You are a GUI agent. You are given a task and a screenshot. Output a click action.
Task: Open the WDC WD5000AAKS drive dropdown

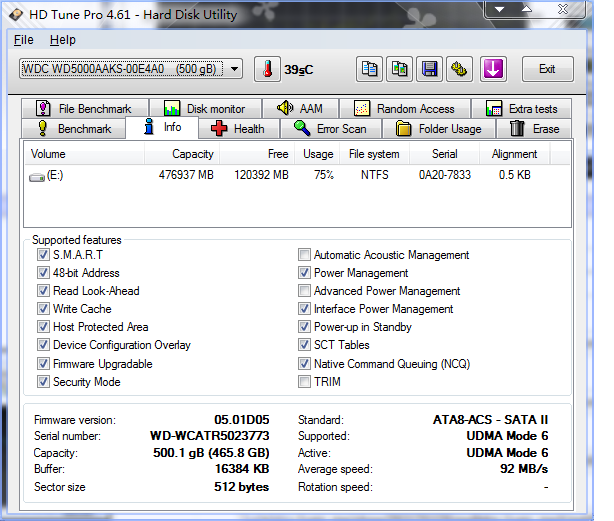(131, 69)
